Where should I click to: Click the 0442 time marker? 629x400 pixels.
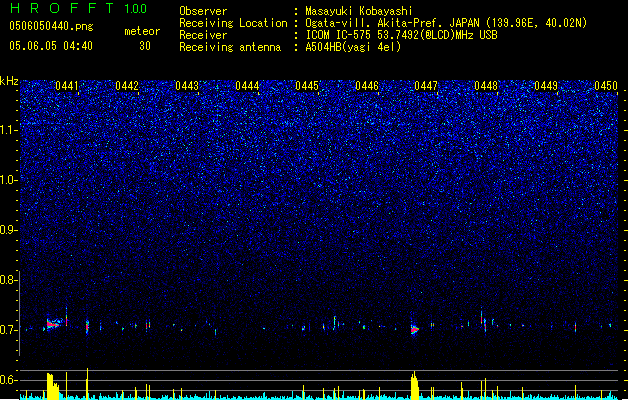pos(127,86)
